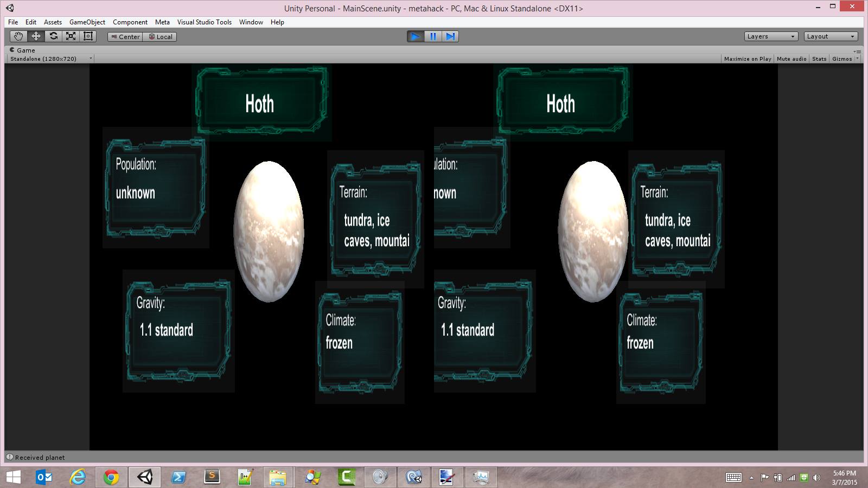
Task: Open the system volume tray icon
Action: click(x=817, y=478)
